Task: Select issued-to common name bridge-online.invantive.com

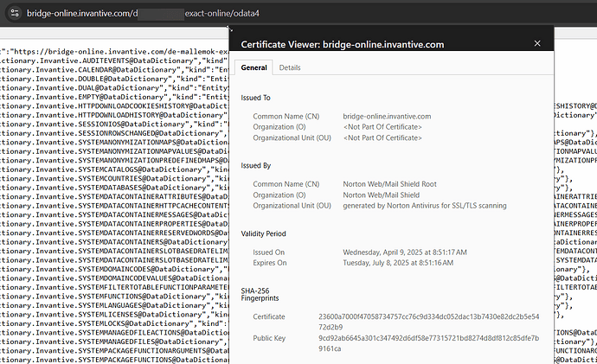Action: [x=387, y=117]
